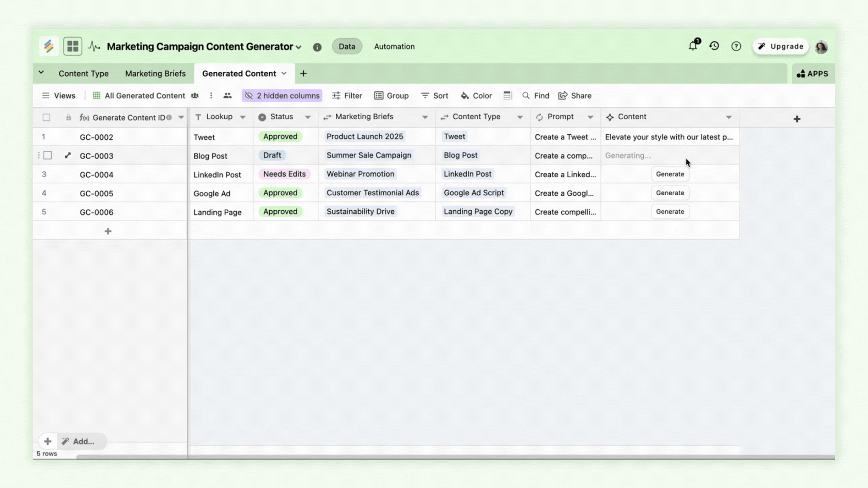This screenshot has height=488, width=868.
Task: Click the view collaborators icon beside view name
Action: 195,96
